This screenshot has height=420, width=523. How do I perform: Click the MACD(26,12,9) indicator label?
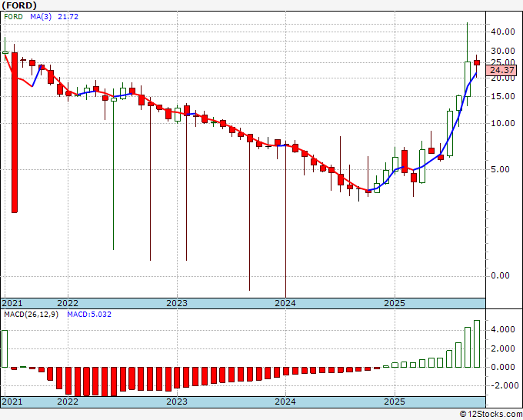pos(31,315)
